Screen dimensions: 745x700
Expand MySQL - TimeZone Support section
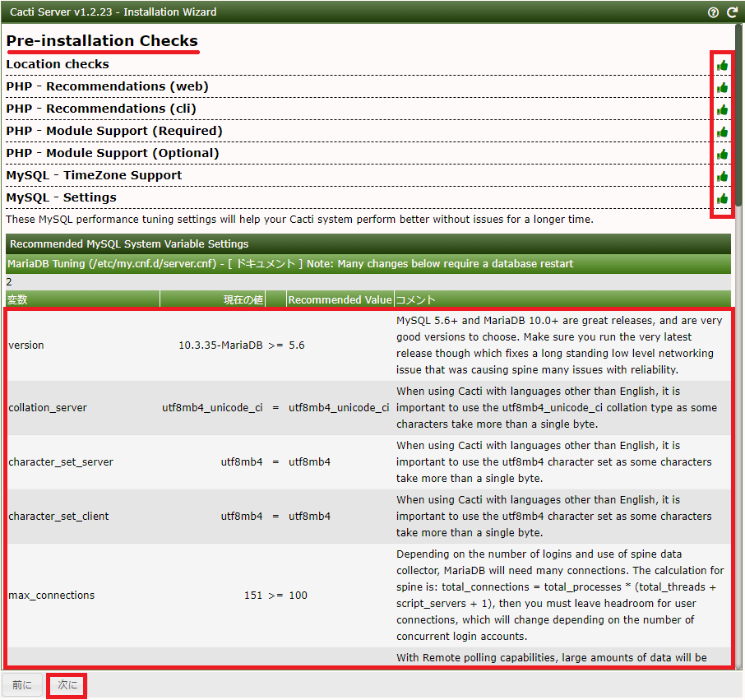(x=94, y=175)
